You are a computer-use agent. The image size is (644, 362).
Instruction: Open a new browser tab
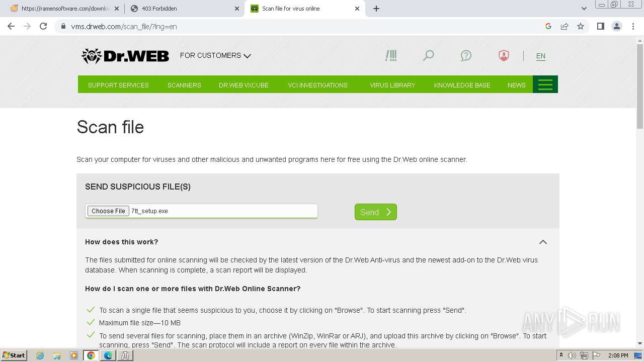point(376,9)
